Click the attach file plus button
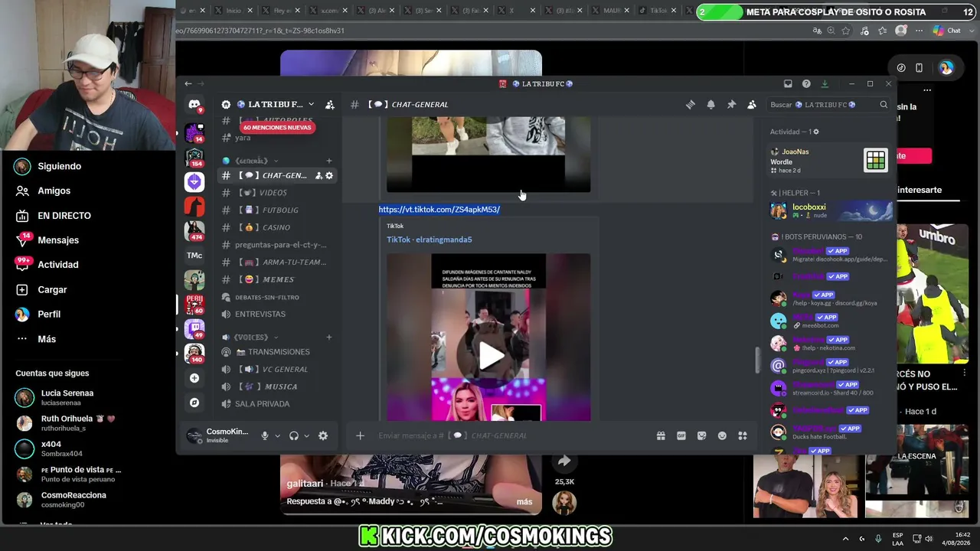Viewport: 980px width, 551px height. coord(360,436)
